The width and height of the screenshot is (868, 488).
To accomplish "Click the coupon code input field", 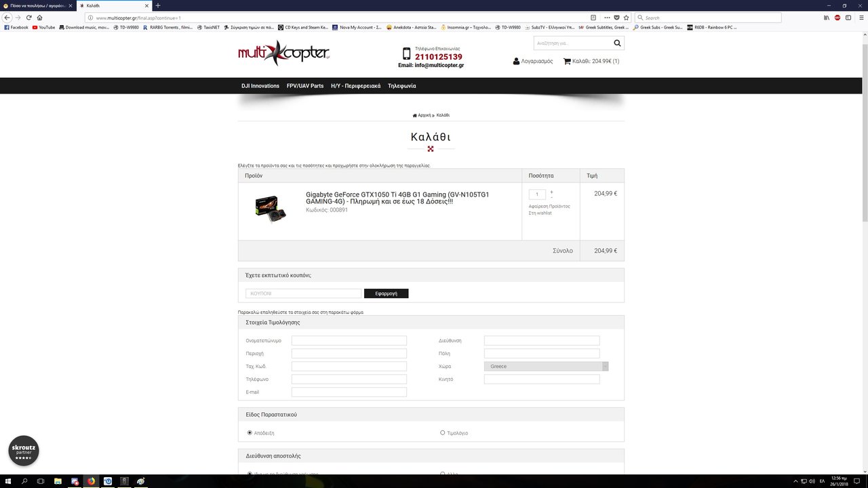I will 303,293.
